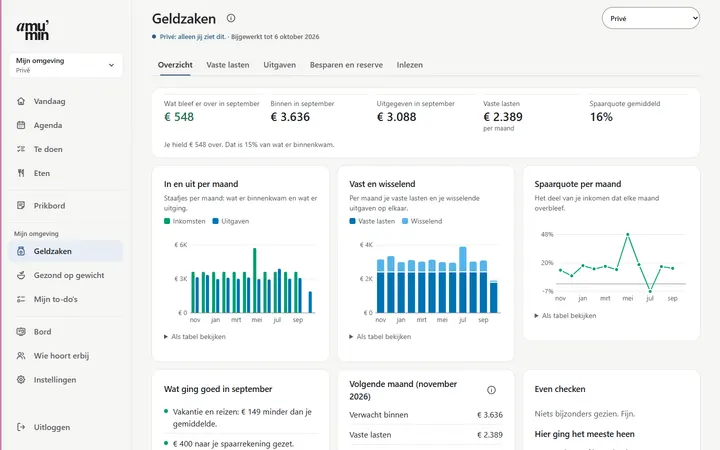Click 'Niets bijzonders gezien. Fijn.' text
The height and width of the screenshot is (450, 720).
[x=585, y=414]
